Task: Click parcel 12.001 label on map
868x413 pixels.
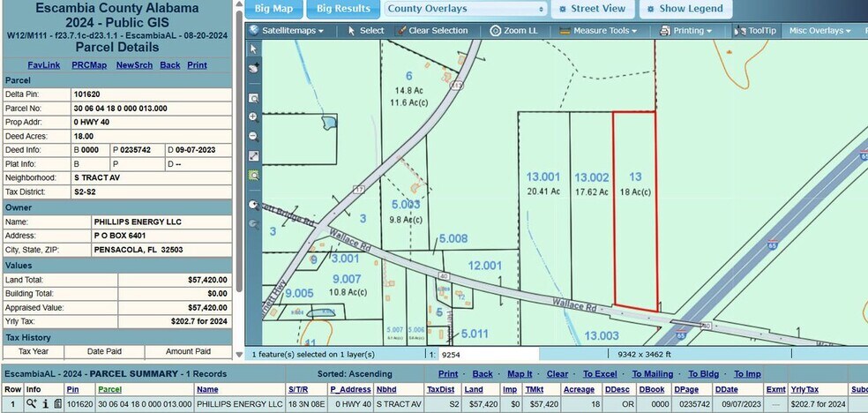Action: point(485,266)
